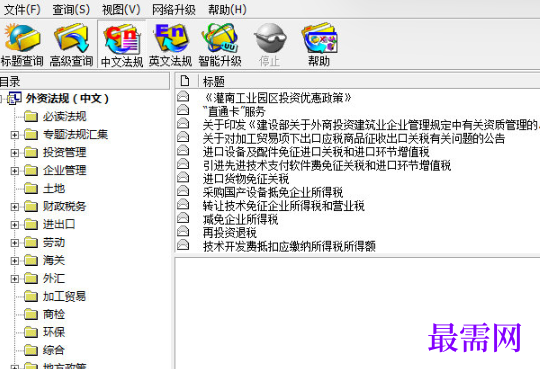
Task: Select the 商检 folder
Action: (x=54, y=314)
